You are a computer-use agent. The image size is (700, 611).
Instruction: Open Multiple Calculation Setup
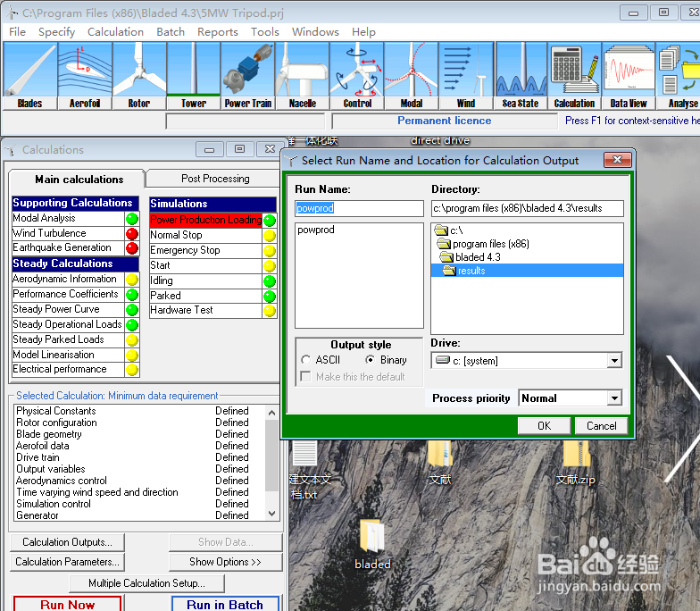point(146,583)
